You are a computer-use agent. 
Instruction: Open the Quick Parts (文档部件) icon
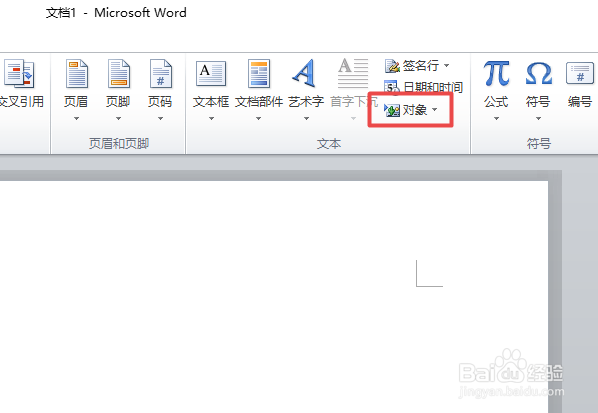(259, 73)
